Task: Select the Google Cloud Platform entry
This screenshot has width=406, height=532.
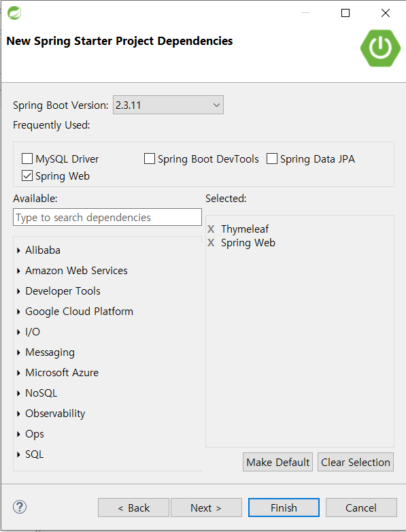Action: pyautogui.click(x=79, y=312)
